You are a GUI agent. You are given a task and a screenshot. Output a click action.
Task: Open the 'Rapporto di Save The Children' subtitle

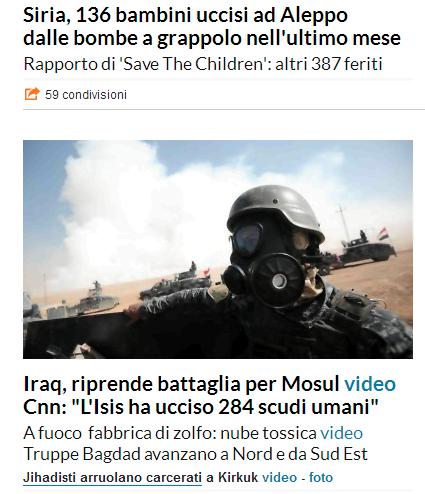tap(203, 64)
